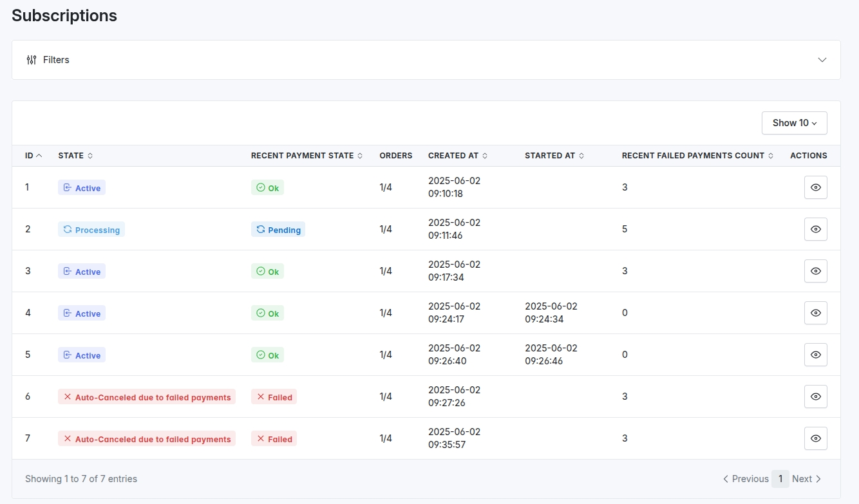Show subscription 5 details with eye icon
This screenshot has height=504, width=859.
coord(815,355)
